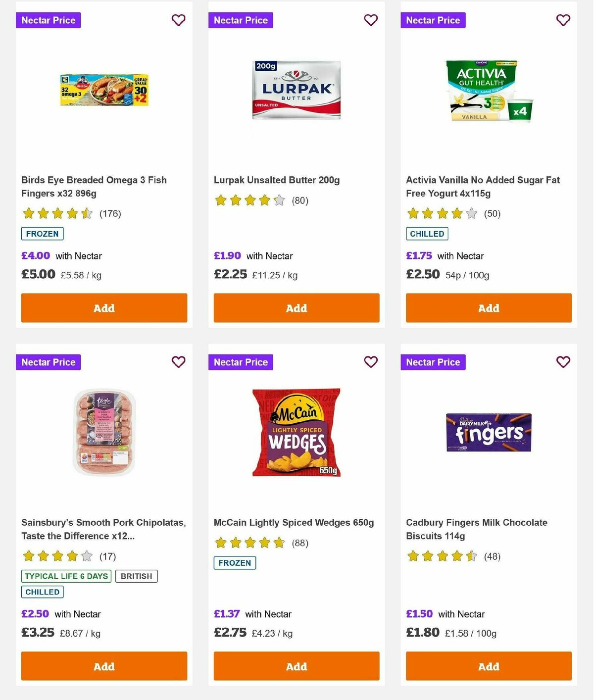
Task: Toggle the heart on Cadbury Fingers card
Action: (563, 362)
